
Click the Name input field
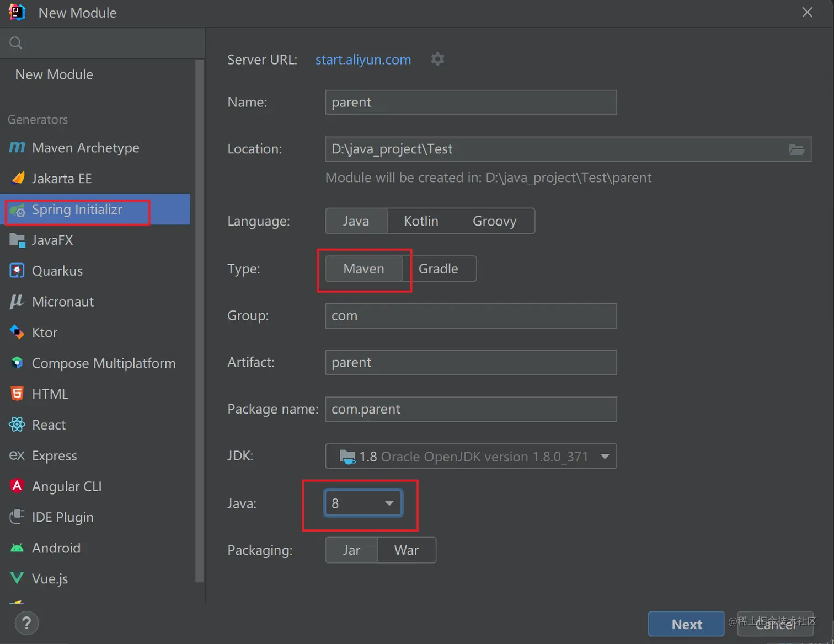pyautogui.click(x=471, y=103)
